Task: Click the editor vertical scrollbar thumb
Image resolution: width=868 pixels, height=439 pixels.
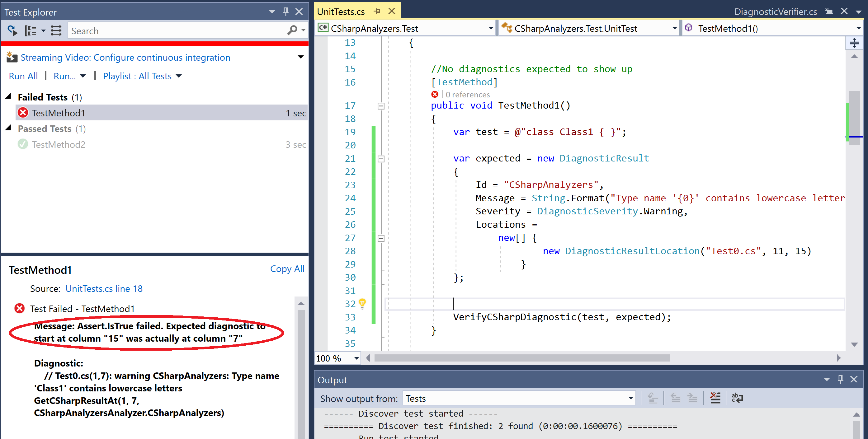Action: tap(854, 118)
